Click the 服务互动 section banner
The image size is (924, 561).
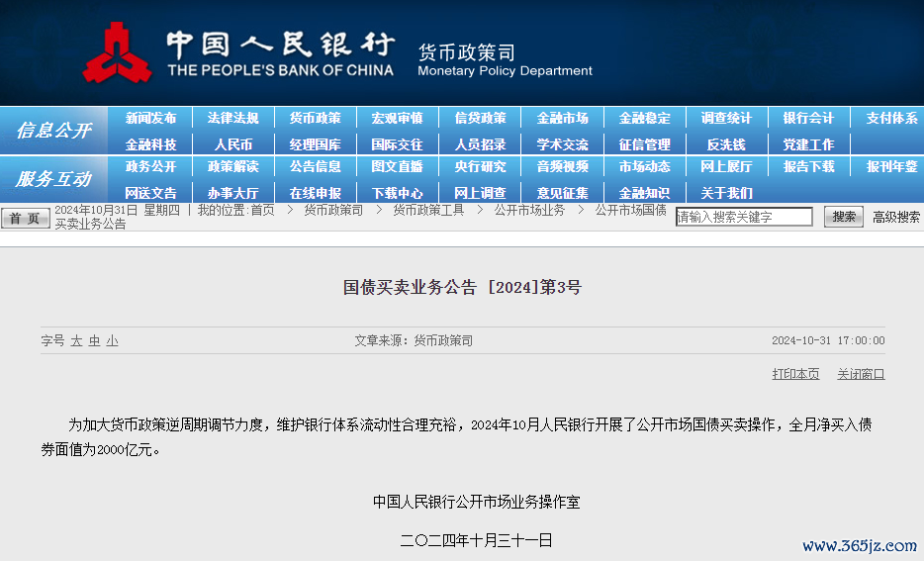tap(53, 178)
